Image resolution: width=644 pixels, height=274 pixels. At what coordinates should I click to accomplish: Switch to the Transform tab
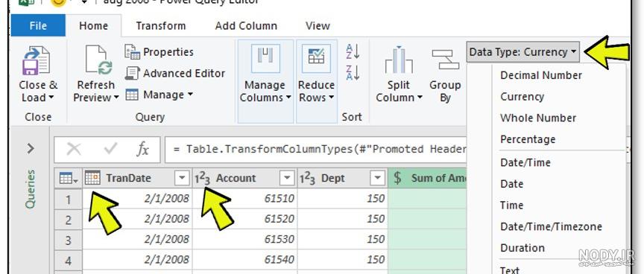tap(161, 26)
